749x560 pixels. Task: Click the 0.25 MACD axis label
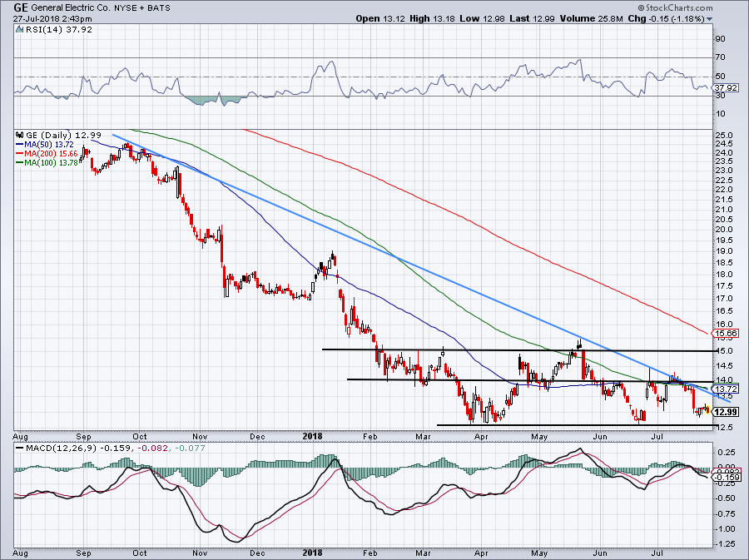(x=726, y=452)
